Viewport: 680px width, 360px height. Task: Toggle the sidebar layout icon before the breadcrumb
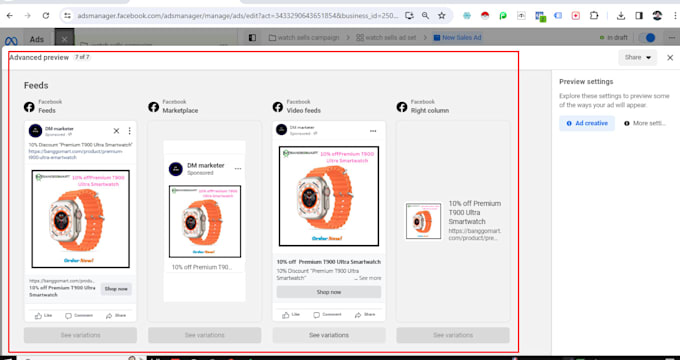(x=252, y=38)
